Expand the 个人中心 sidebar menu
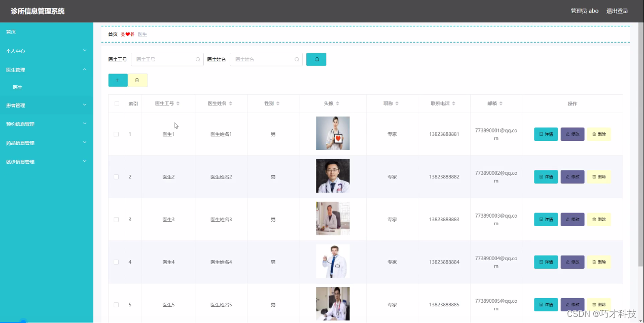The width and height of the screenshot is (644, 323). coord(47,51)
